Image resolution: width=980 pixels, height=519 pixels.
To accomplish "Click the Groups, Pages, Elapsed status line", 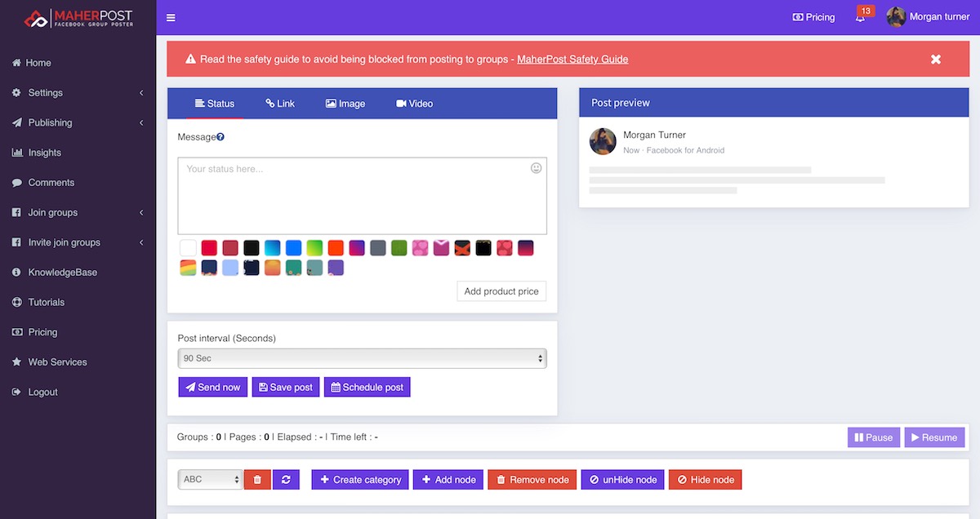I will (278, 437).
